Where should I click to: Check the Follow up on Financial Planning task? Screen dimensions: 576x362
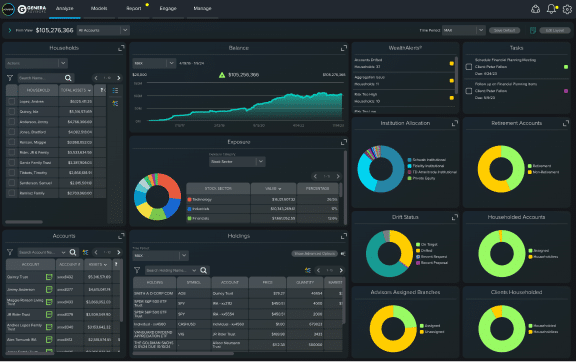coord(469,91)
